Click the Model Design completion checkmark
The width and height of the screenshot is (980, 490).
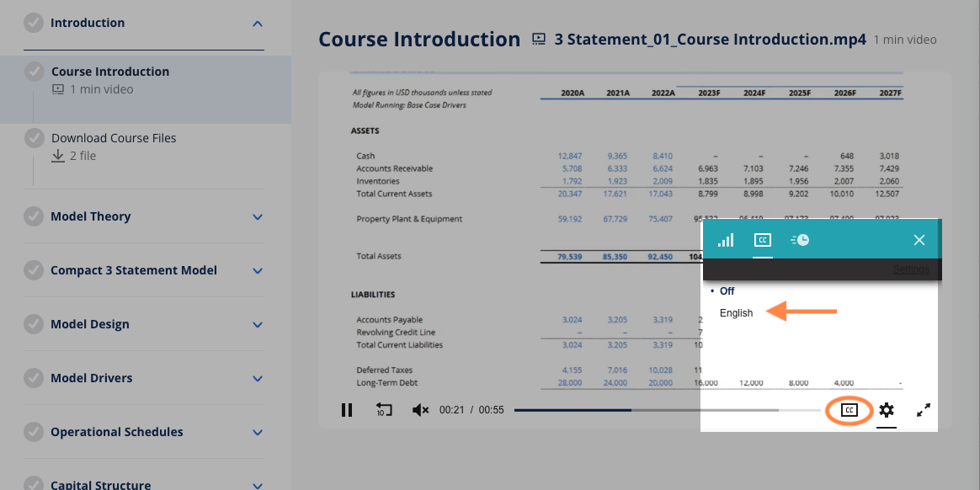(x=34, y=324)
